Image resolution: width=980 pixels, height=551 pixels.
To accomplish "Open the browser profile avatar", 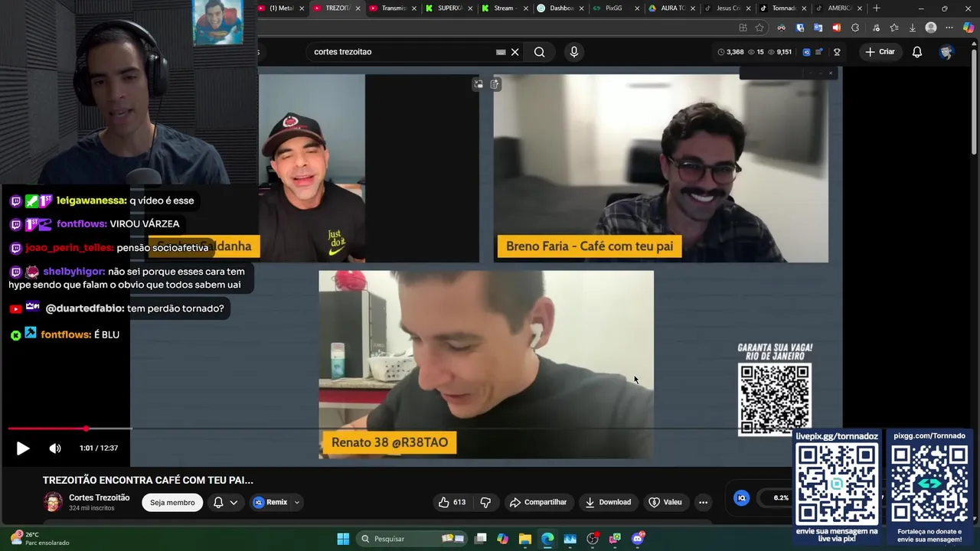I will tap(931, 28).
